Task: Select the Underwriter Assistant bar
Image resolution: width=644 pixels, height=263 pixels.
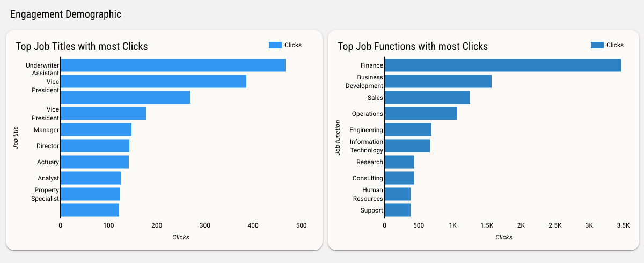Action: point(173,65)
